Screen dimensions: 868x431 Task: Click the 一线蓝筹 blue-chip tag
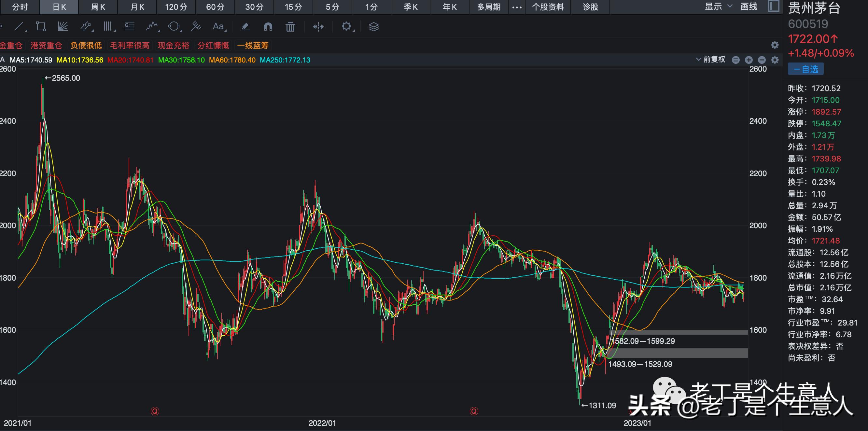pos(253,45)
